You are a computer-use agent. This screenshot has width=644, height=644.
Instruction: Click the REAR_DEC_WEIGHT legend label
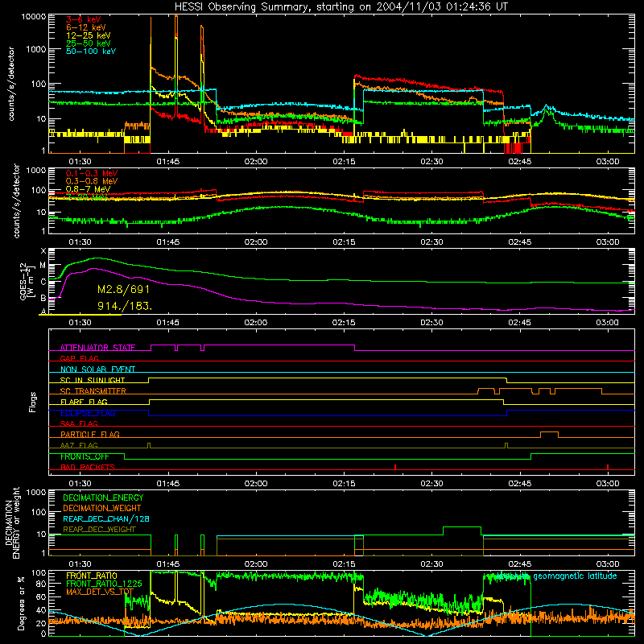99,530
